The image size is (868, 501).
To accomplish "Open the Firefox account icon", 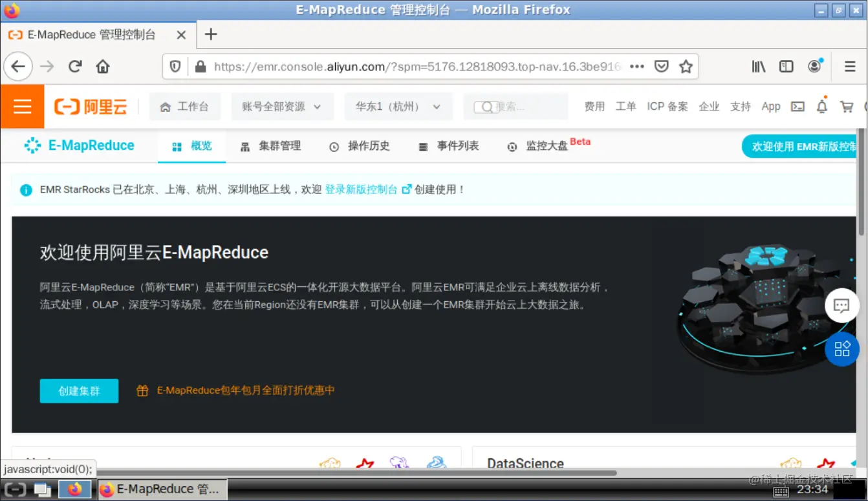I will pos(815,66).
